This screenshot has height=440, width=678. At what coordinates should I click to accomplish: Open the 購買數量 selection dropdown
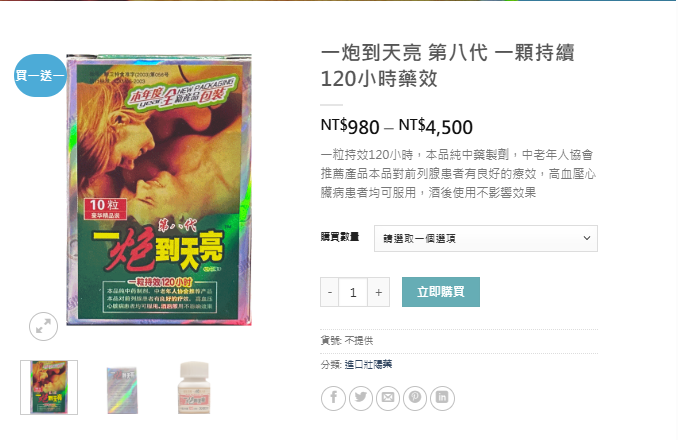pyautogui.click(x=486, y=238)
